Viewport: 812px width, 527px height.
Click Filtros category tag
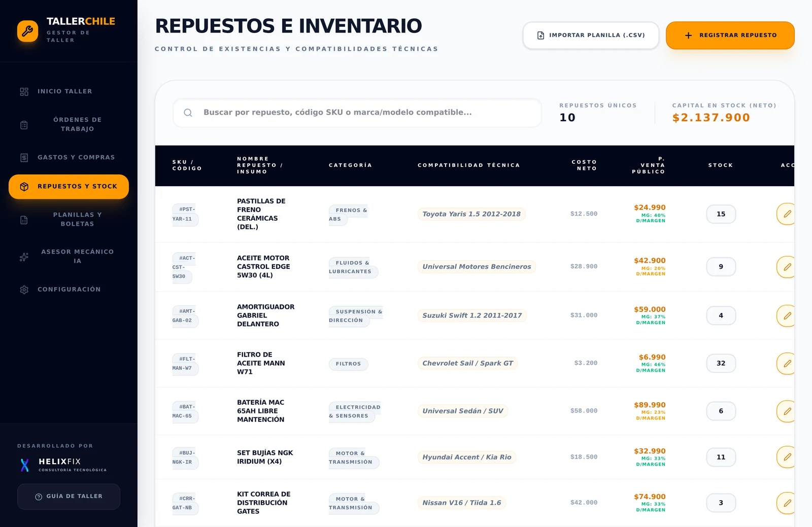pyautogui.click(x=348, y=364)
